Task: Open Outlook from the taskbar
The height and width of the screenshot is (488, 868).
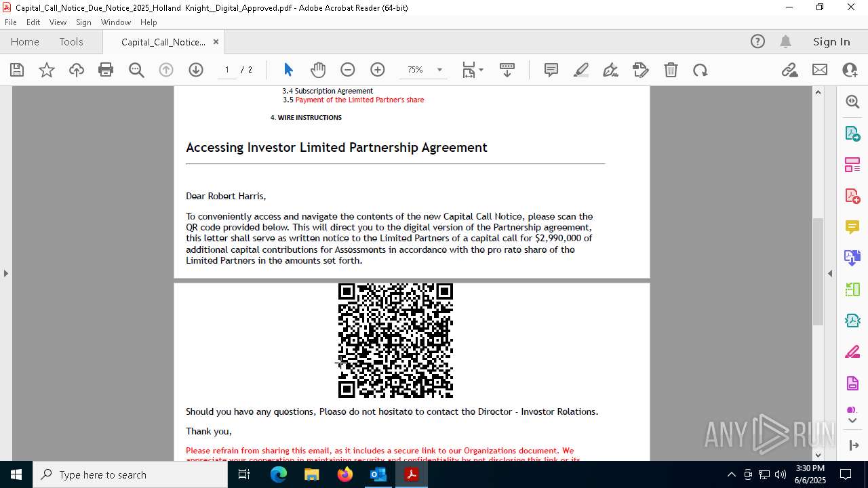Action: [x=378, y=474]
